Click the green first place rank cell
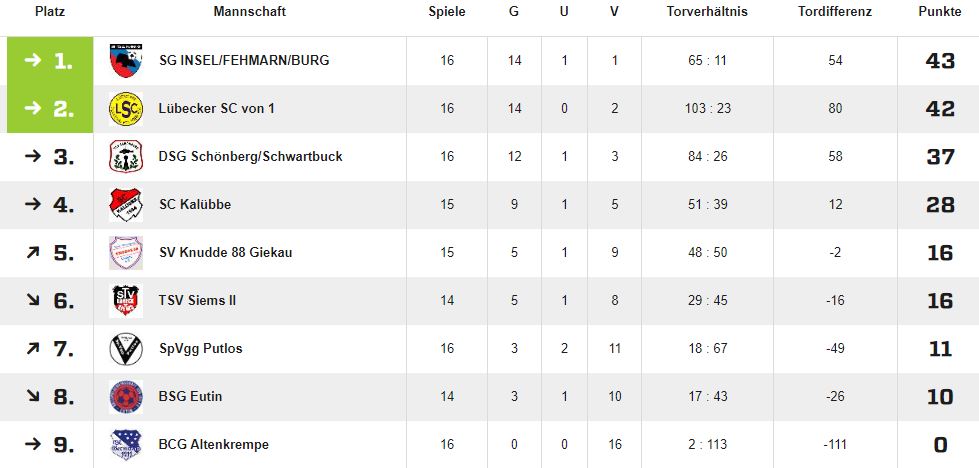This screenshot has height=468, width=979. click(50, 61)
